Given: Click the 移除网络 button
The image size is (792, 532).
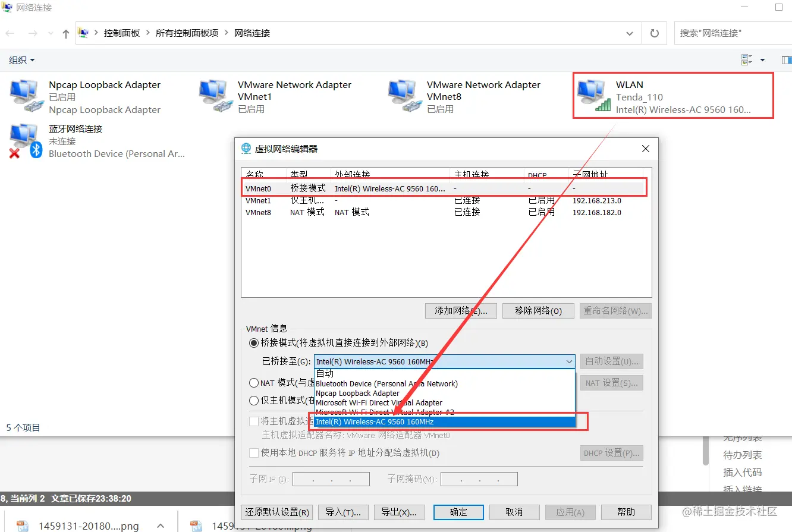Looking at the screenshot, I should click(x=538, y=311).
